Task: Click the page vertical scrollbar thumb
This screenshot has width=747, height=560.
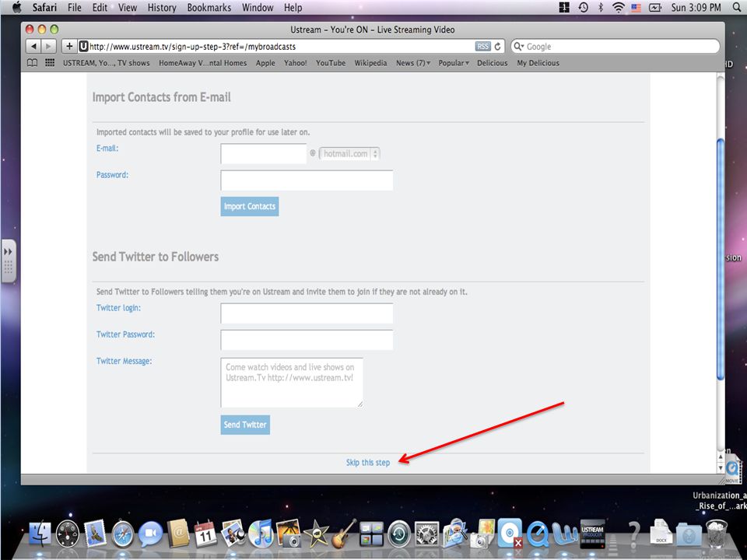Action: (x=721, y=259)
